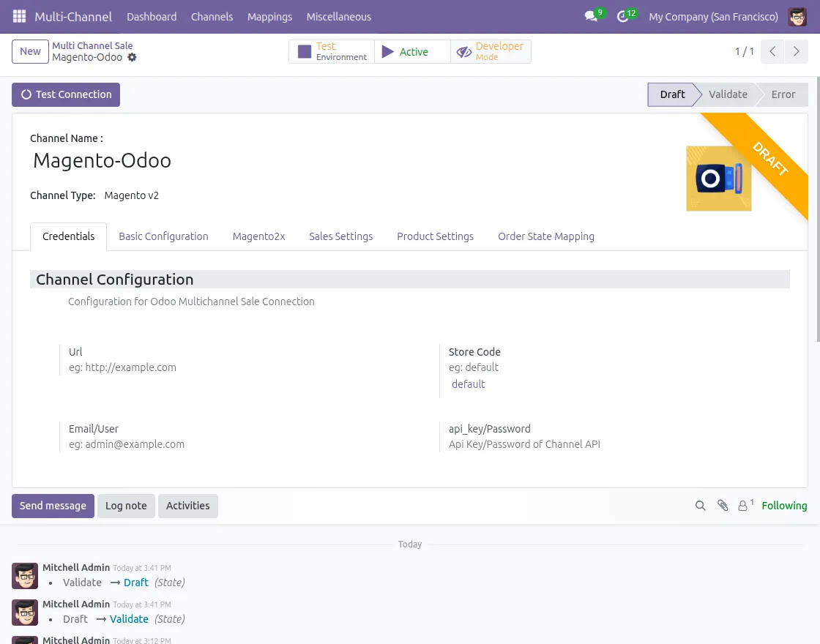Screen dimensions: 820x644
Task: Switch to the Magento2x tab
Action: 259,236
